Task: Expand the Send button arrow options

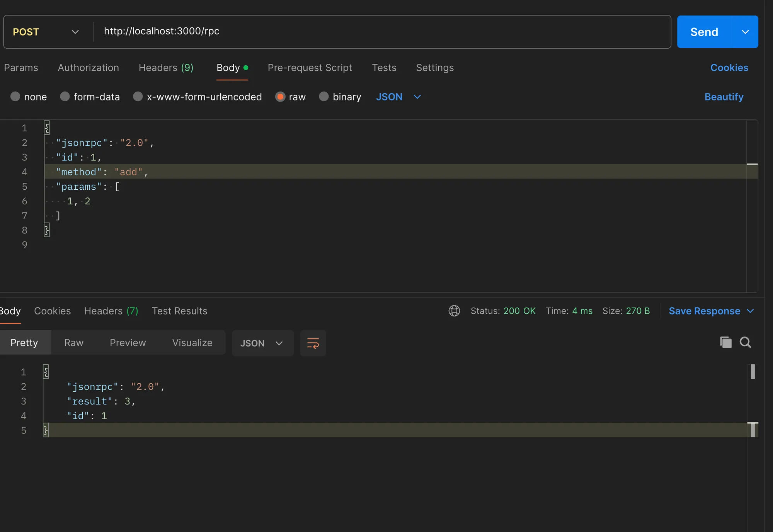Action: pos(745,32)
